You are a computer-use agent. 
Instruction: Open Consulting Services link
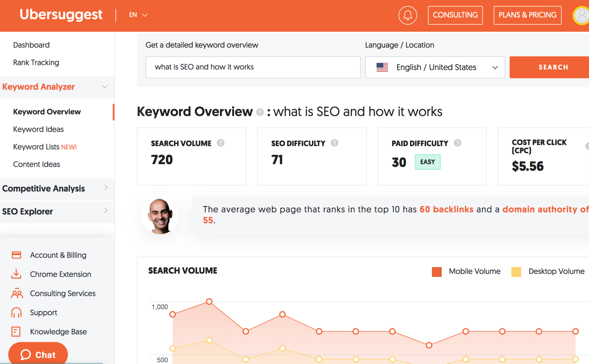click(x=63, y=293)
